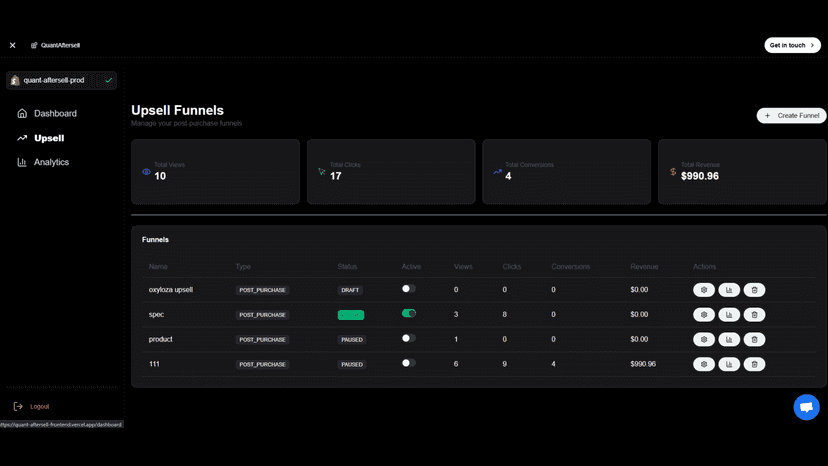
Task: Click the oxyloza upsell funnel name
Action: pyautogui.click(x=171, y=290)
